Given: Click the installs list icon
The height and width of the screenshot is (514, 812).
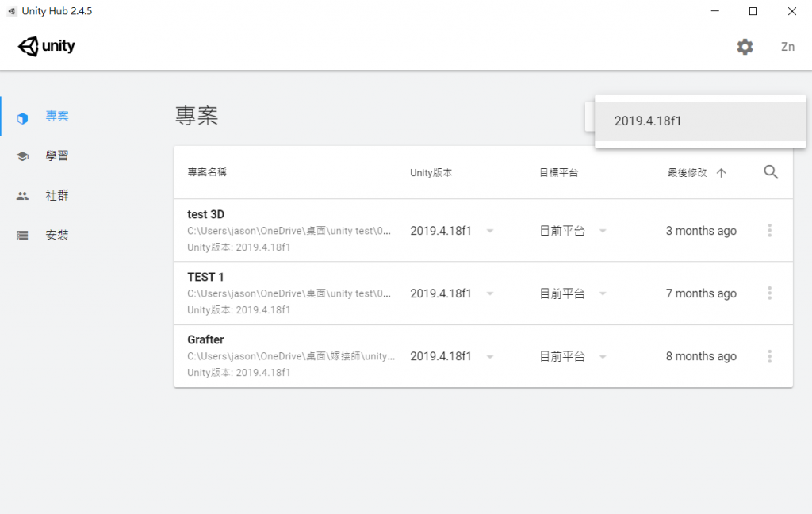Looking at the screenshot, I should coord(22,236).
